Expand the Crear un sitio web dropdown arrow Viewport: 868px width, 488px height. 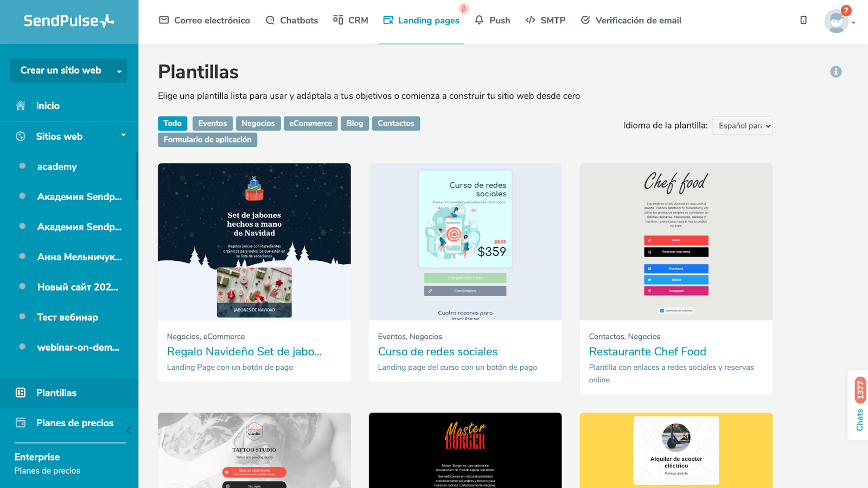pyautogui.click(x=119, y=70)
